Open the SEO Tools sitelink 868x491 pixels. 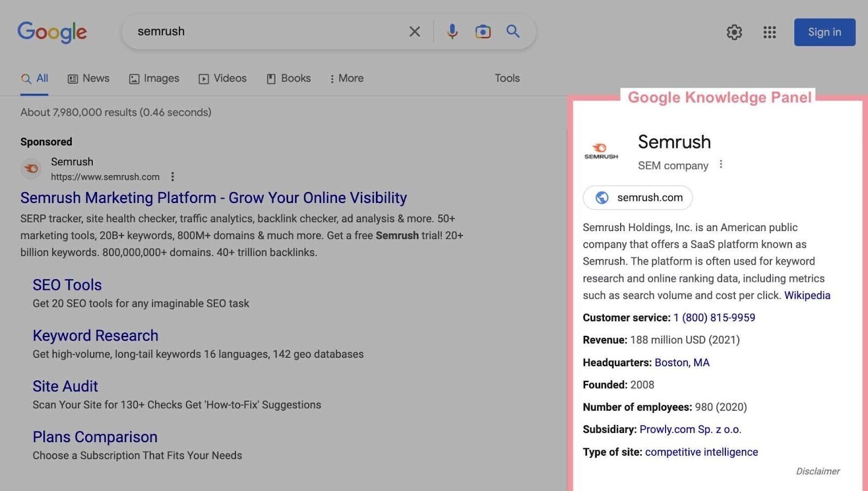point(67,284)
